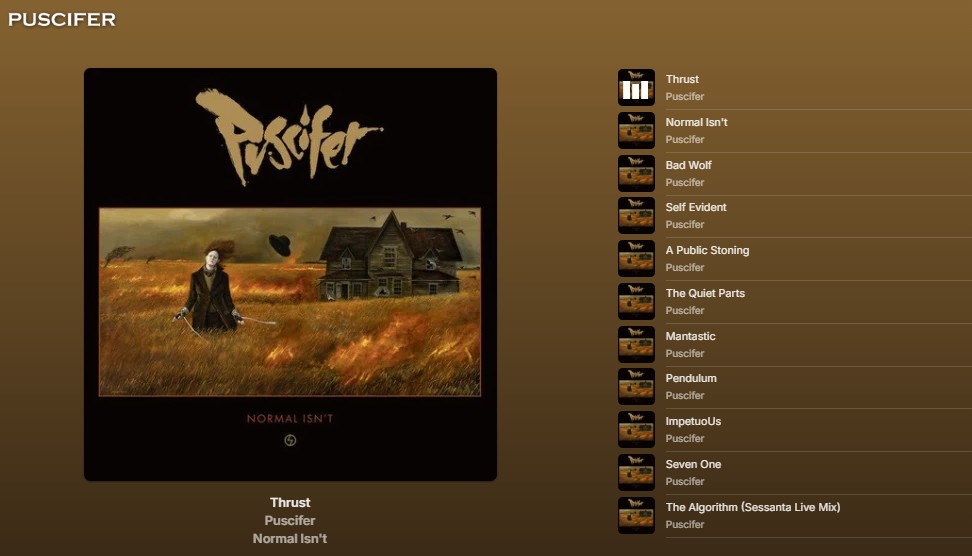Play the Seven One track
Image resolution: width=972 pixels, height=556 pixels.
click(795, 472)
